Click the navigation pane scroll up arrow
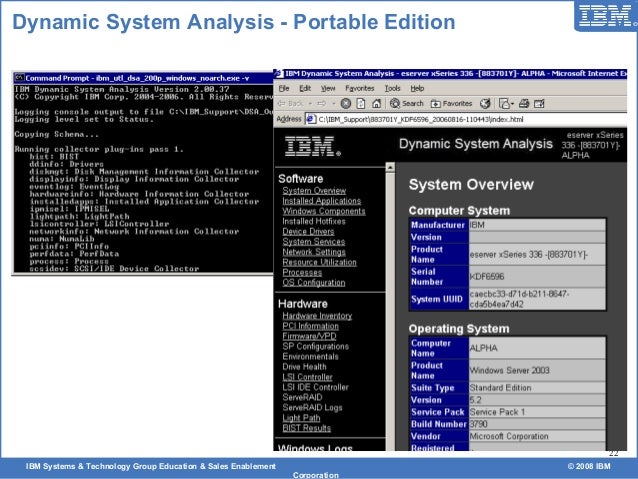Image resolution: width=638 pixels, height=479 pixels. point(390,168)
